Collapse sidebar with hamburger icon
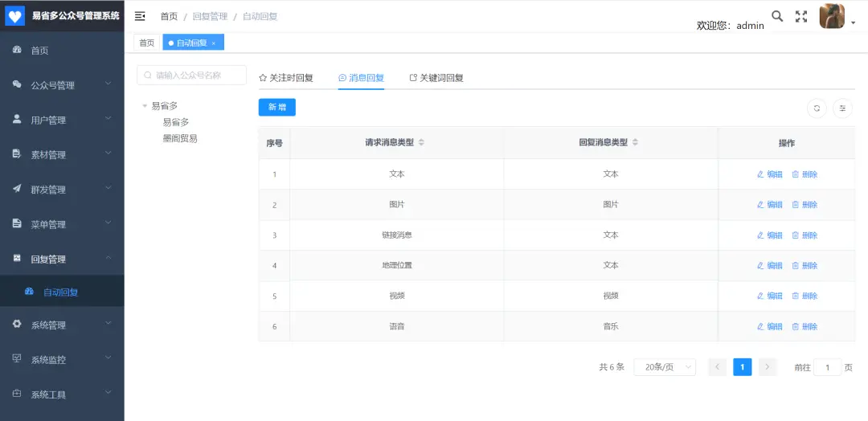Image resolution: width=868 pixels, height=421 pixels. pos(140,16)
